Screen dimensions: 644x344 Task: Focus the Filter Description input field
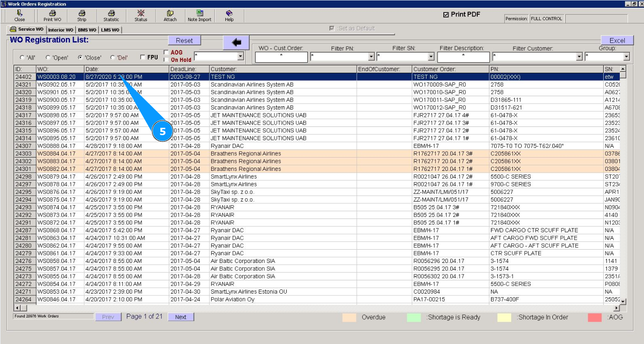point(463,57)
